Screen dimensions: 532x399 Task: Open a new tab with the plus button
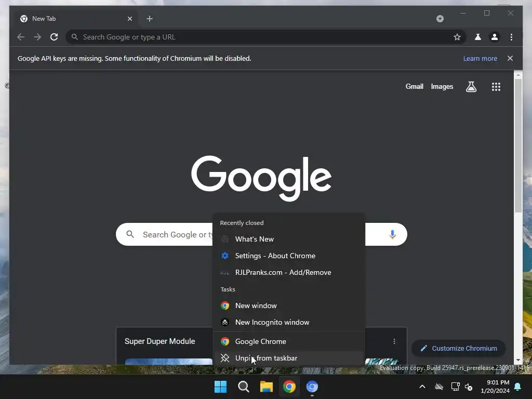(150, 19)
